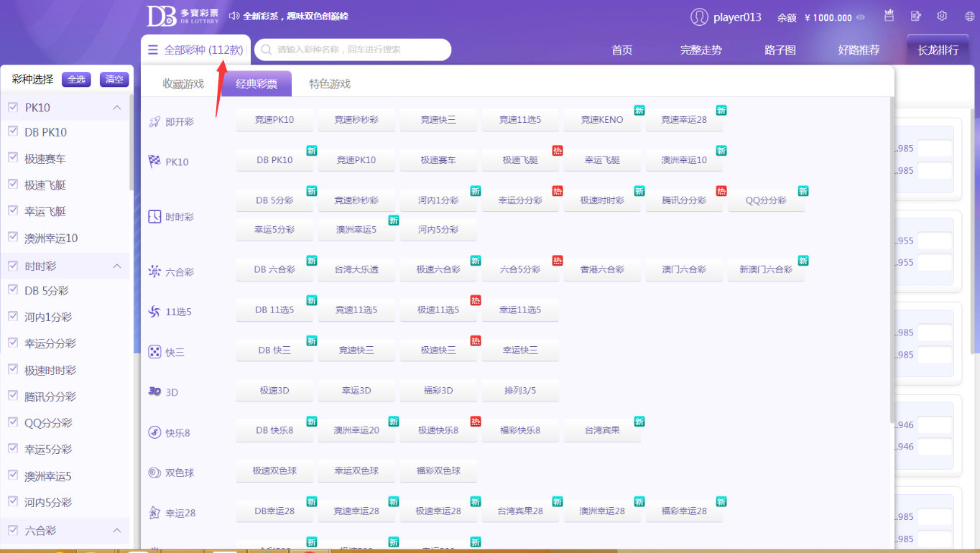
Task: Click the clock icon beside 时时彩
Action: point(154,217)
